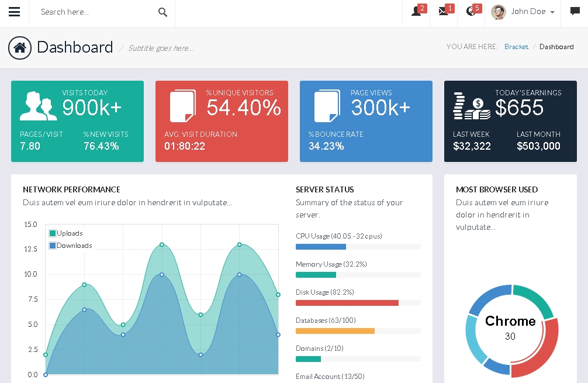
Task: Open the mail envelope messages icon
Action: click(444, 12)
